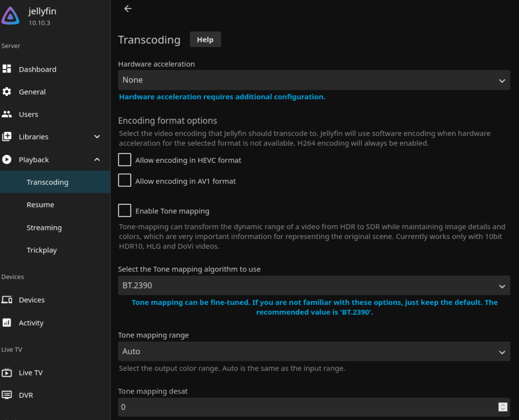Open hardware acceleration additional configuration link

tap(222, 97)
